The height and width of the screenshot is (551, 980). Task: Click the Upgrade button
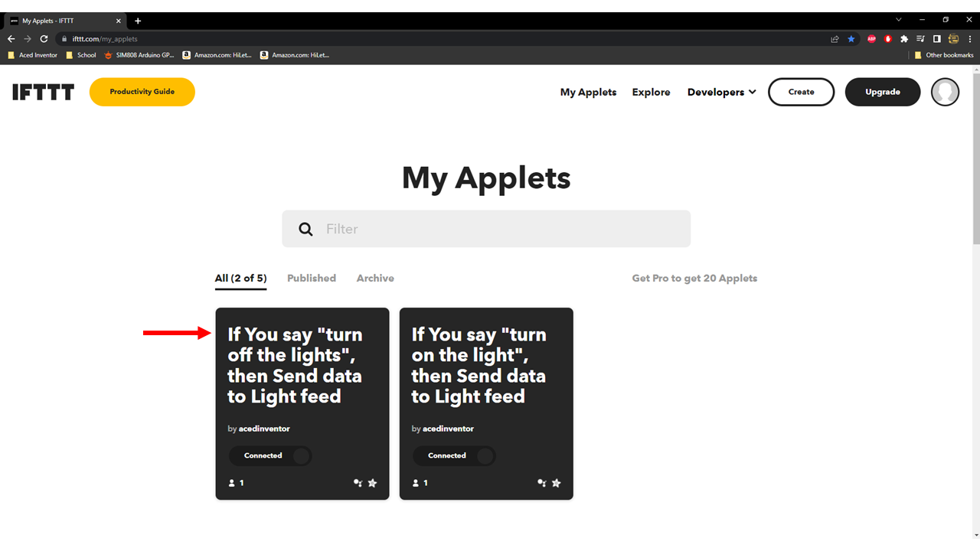point(883,92)
